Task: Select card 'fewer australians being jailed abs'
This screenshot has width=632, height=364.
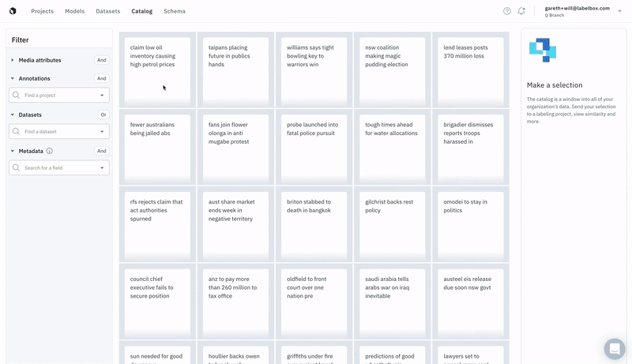Action: point(157,148)
